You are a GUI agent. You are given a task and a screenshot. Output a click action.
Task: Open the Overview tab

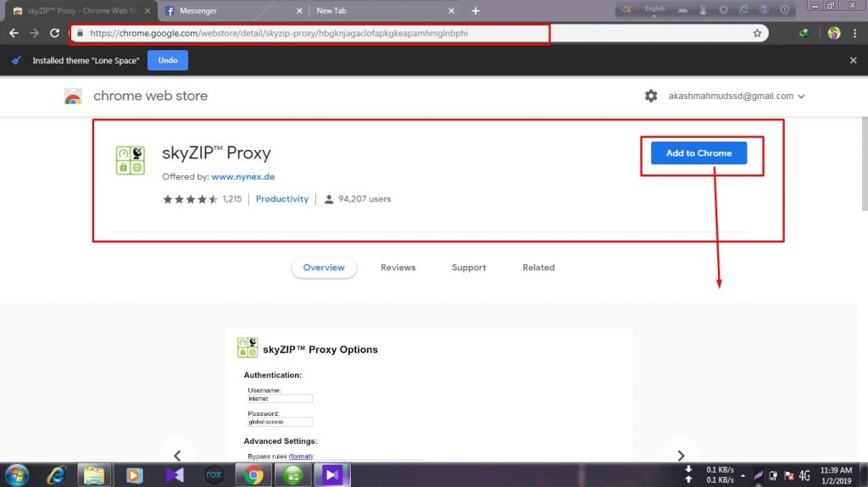coord(324,268)
